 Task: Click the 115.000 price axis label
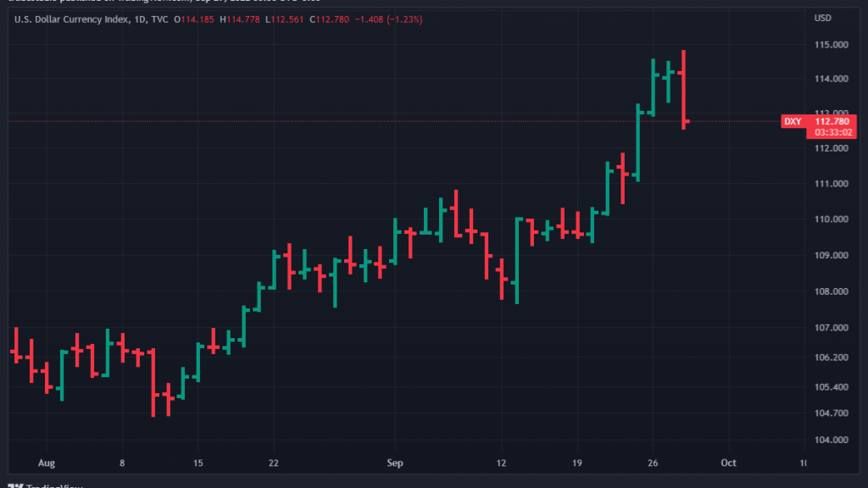click(x=831, y=45)
